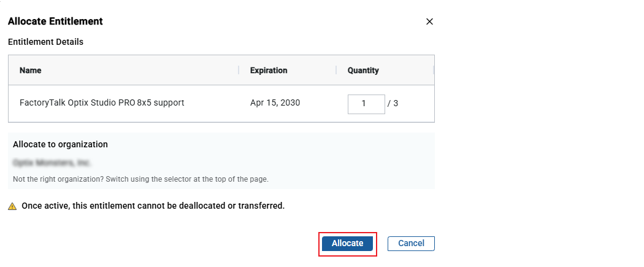Image resolution: width=644 pixels, height=267 pixels.
Task: Click the Allocate Entitlement dialog title
Action: (x=55, y=21)
